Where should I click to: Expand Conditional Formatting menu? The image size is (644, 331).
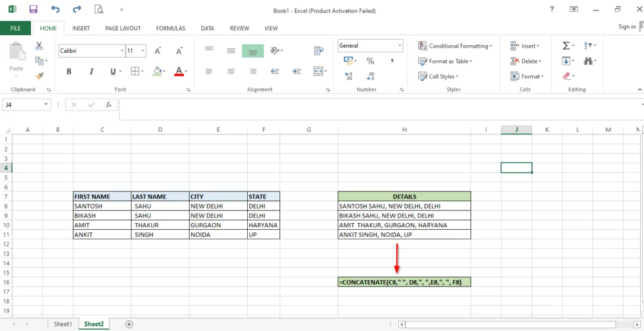click(455, 46)
